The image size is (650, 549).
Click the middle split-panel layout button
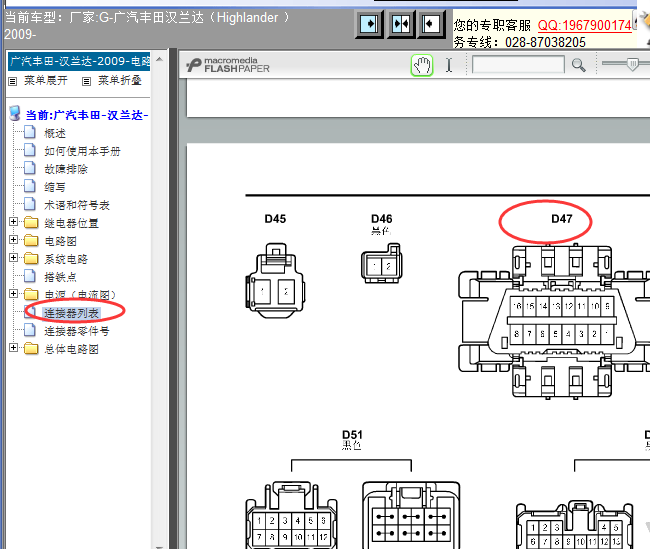tap(400, 24)
